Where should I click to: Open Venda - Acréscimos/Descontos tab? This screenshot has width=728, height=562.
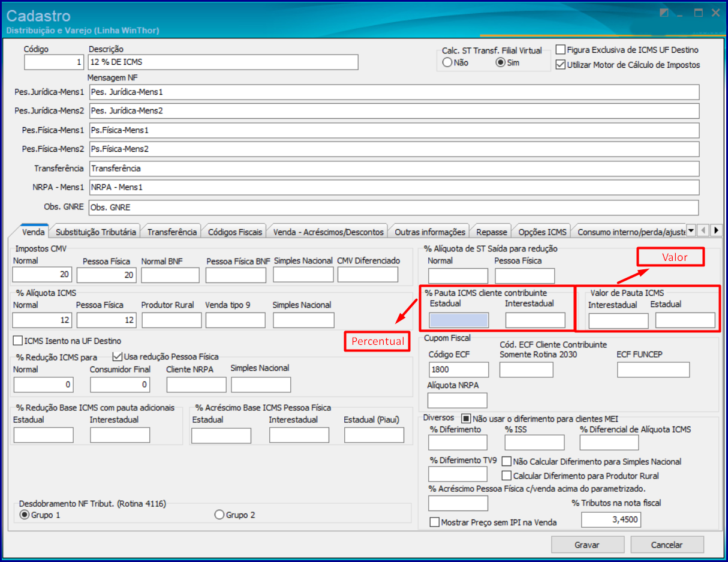tap(328, 232)
